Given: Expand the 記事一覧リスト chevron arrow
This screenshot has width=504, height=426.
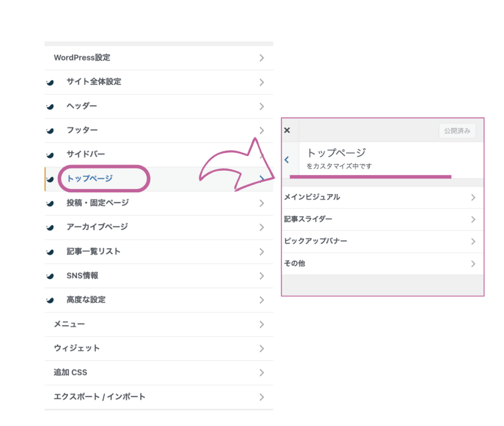Looking at the screenshot, I should (x=261, y=252).
